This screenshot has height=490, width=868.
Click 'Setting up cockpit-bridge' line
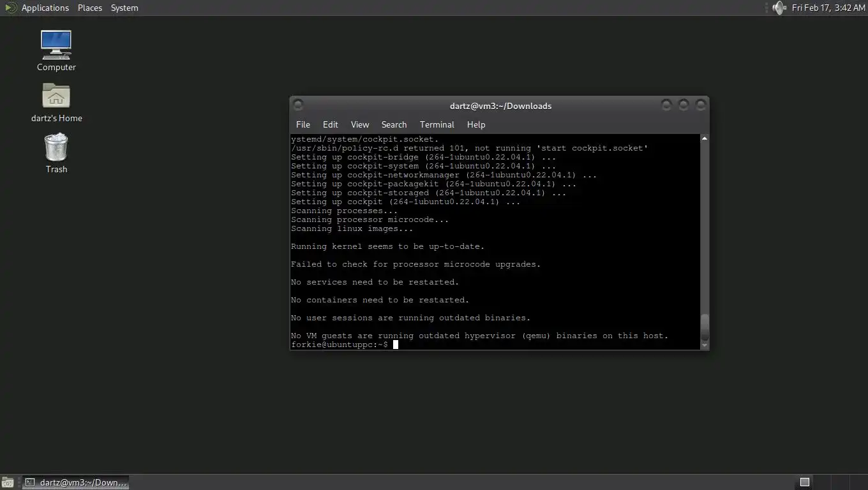tap(423, 157)
